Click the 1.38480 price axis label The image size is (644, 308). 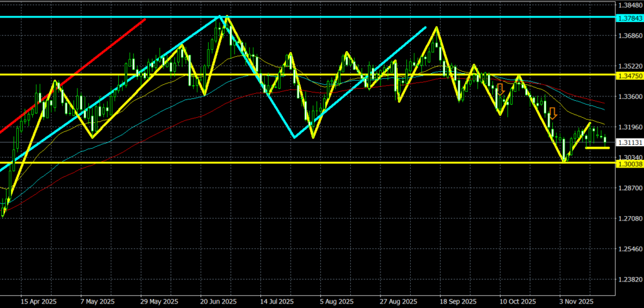point(629,5)
